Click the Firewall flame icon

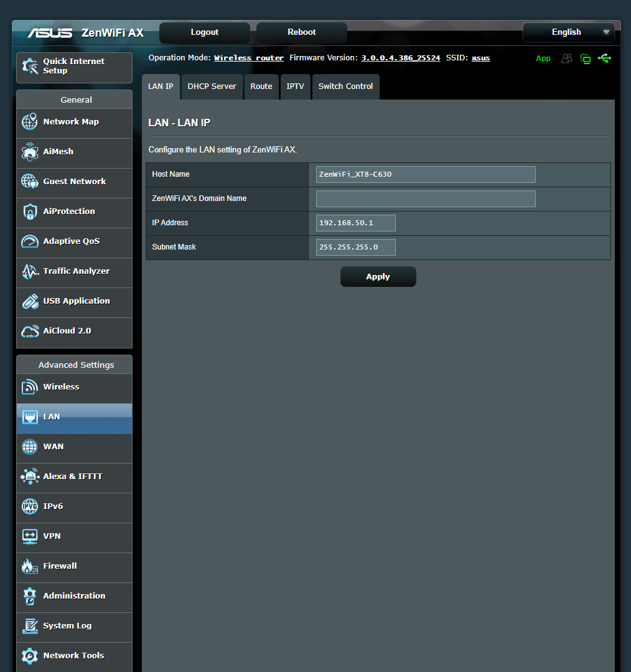[30, 566]
